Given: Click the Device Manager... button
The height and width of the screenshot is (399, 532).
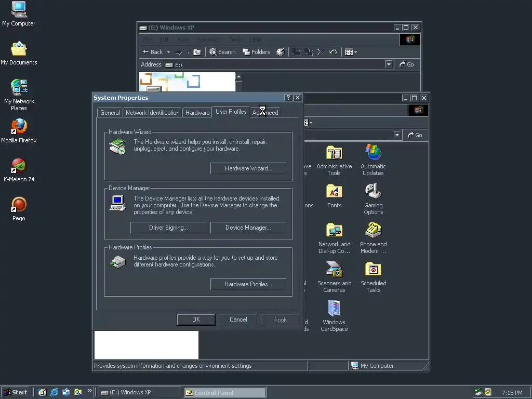Looking at the screenshot, I should 248,228.
